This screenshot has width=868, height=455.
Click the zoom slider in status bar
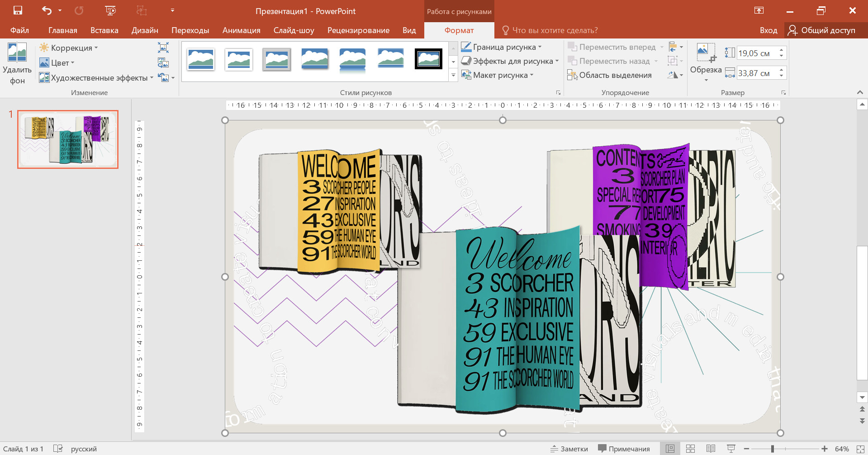coord(773,449)
